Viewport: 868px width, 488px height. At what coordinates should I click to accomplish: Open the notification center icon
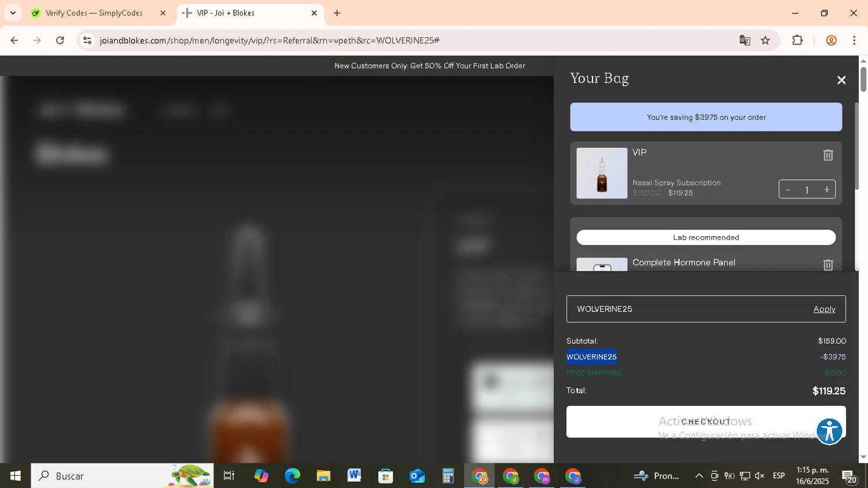pyautogui.click(x=849, y=476)
